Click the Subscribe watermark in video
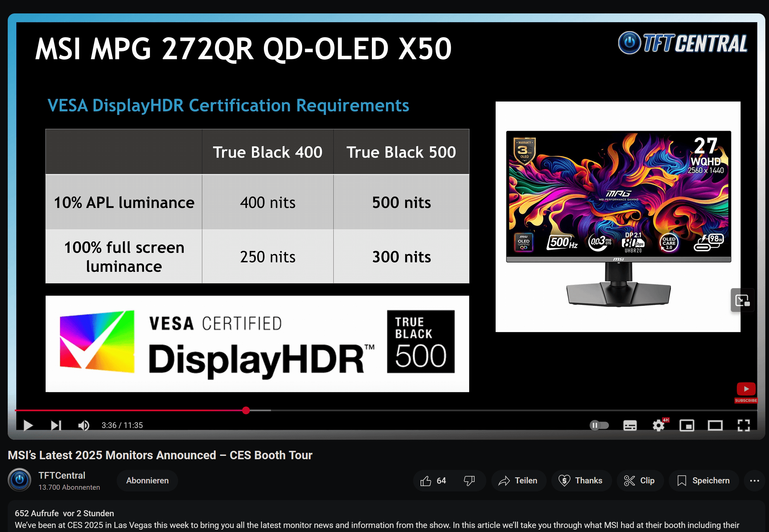Image resolution: width=769 pixels, height=532 pixels. pos(746,393)
